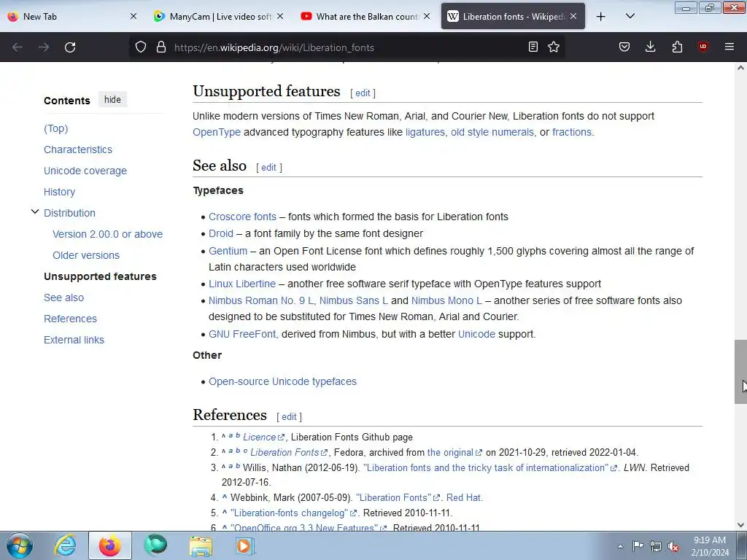
Task: Open the Linux Libertine link
Action: click(x=242, y=284)
